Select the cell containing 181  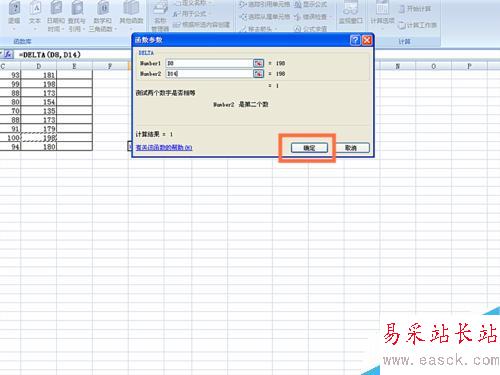point(39,75)
